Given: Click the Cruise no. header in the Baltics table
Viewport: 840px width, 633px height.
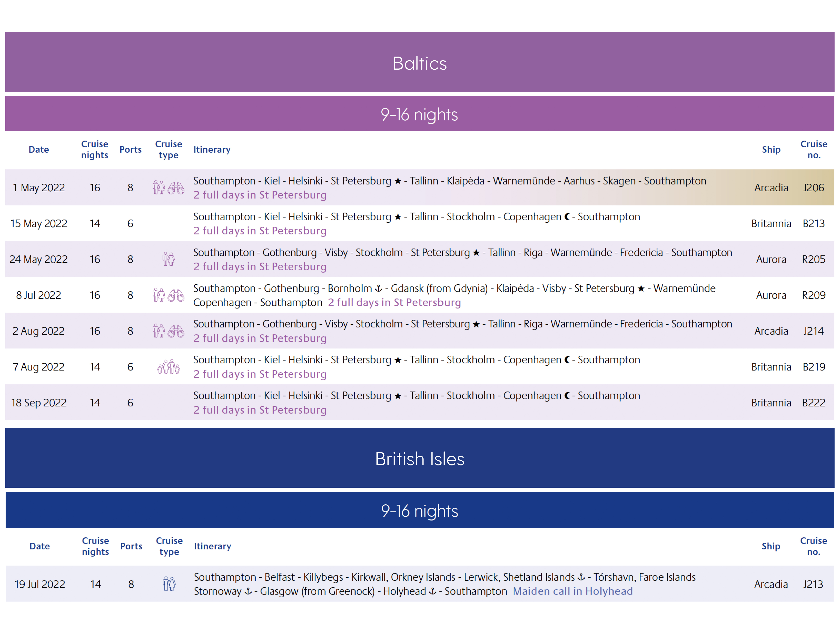Looking at the screenshot, I should pyautogui.click(x=814, y=150).
